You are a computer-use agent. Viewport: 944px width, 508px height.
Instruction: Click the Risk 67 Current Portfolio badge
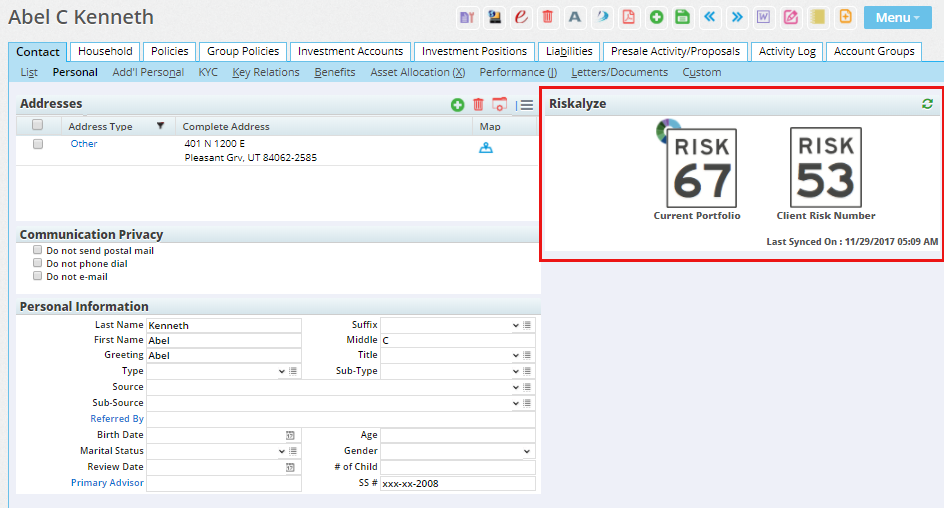click(x=701, y=168)
